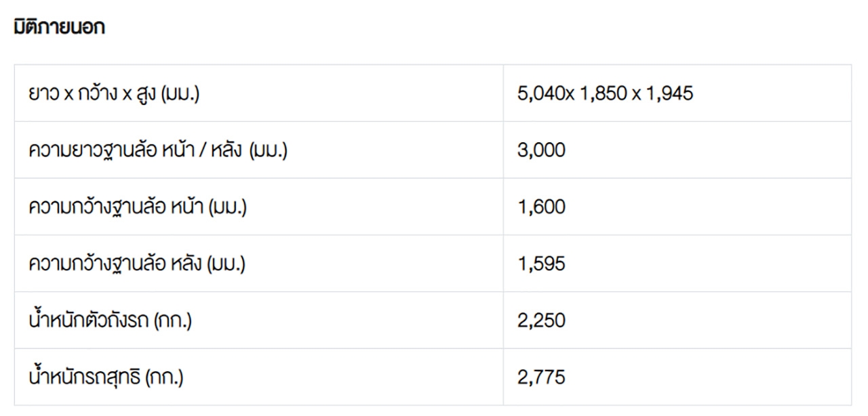Select the น้ำหนักตัวถังรถ (กก.) label
This screenshot has width=868, height=416.
click(x=110, y=320)
